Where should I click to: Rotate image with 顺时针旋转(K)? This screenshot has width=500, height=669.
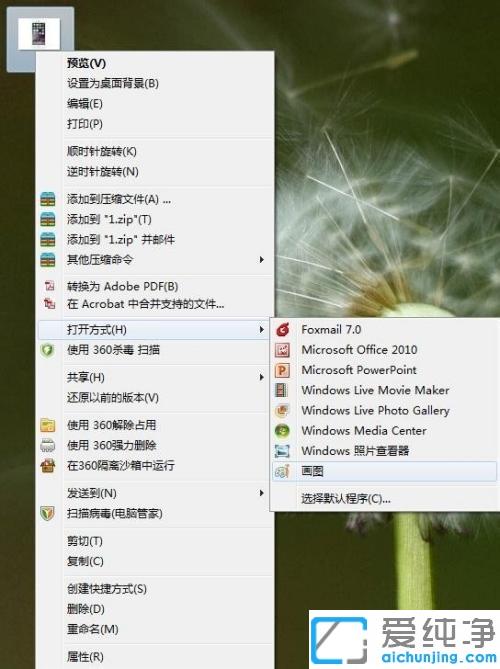tap(102, 151)
